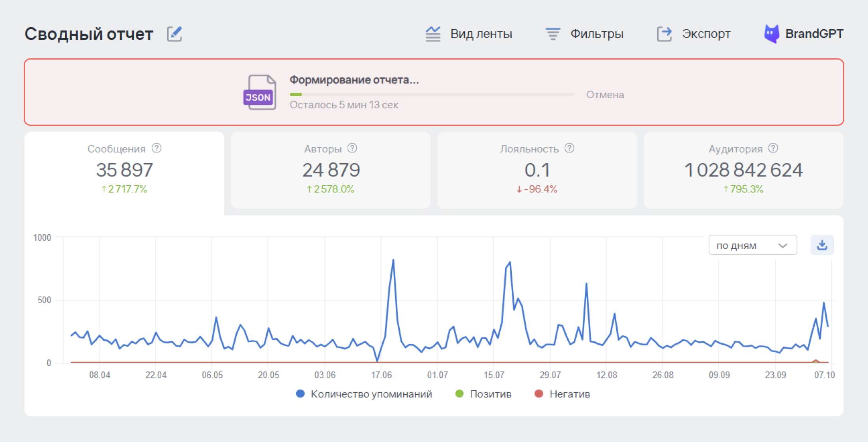Click the 17.06 date axis label

(381, 375)
